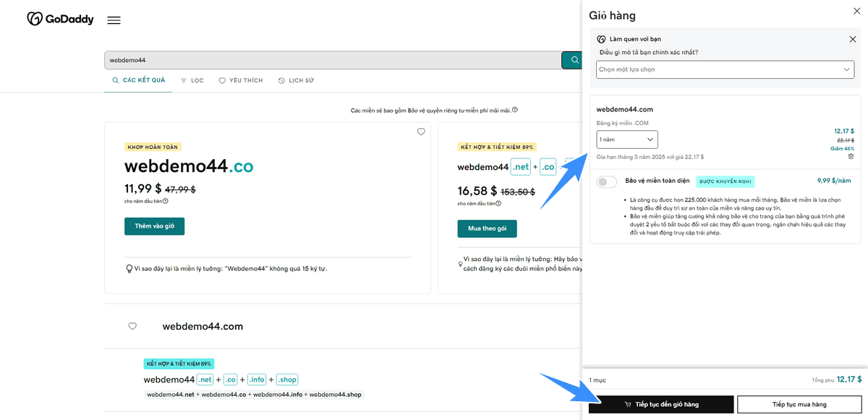
Task: Click the 'webdemo44.com' result row title
Action: pyautogui.click(x=203, y=327)
